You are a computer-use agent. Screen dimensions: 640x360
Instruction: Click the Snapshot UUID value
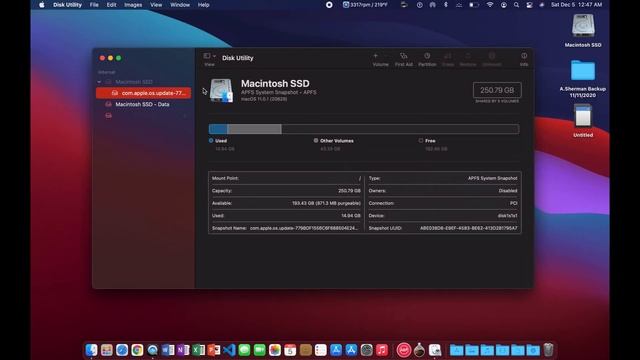[x=469, y=228]
